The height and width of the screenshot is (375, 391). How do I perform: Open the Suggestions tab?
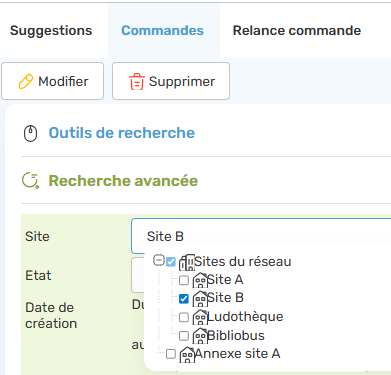51,31
